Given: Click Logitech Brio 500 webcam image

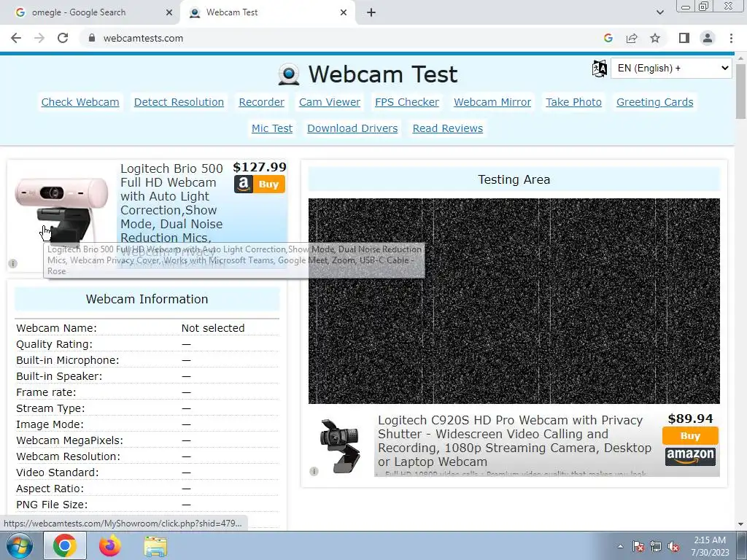Looking at the screenshot, I should (61, 209).
